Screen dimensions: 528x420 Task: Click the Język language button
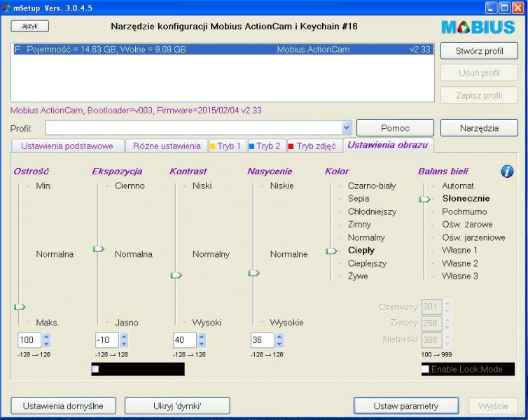tap(29, 26)
